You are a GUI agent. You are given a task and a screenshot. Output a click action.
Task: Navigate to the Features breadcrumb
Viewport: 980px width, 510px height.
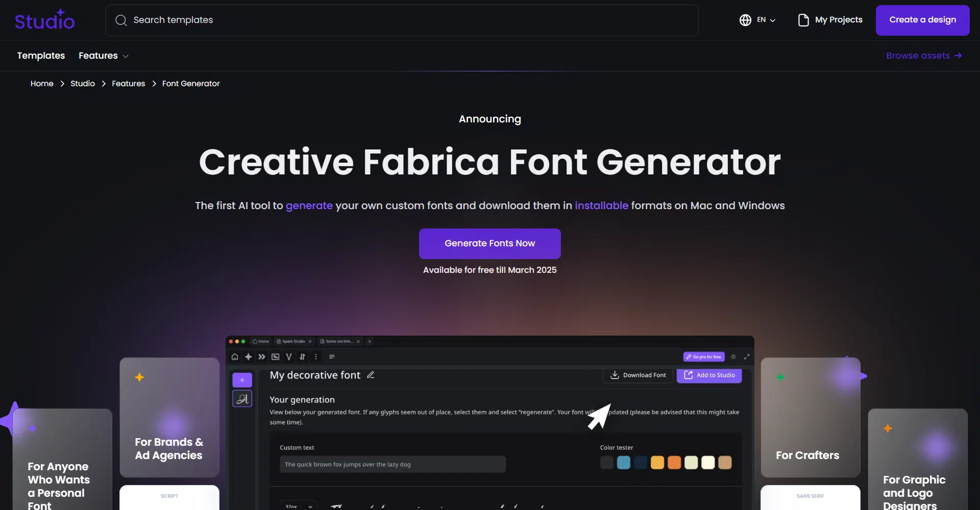pos(128,84)
